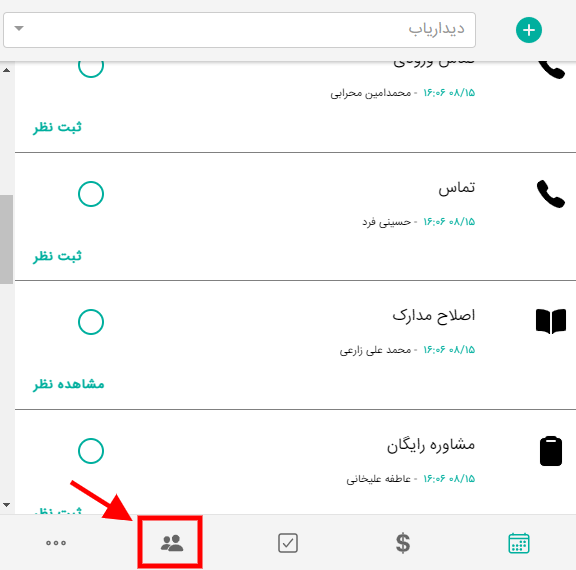Image resolution: width=576 pixels, height=570 pixels.
Task: Click the دیداریاب combo box field
Action: point(240,30)
